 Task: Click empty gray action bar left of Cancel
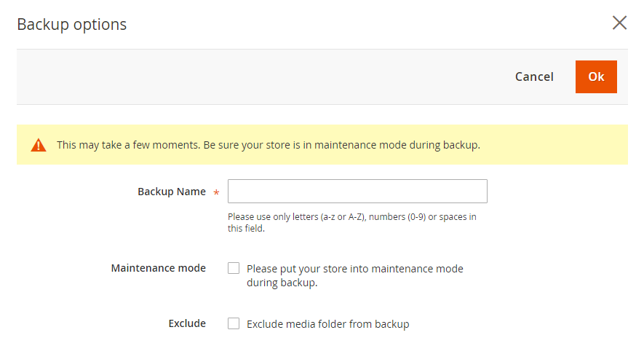click(255, 76)
